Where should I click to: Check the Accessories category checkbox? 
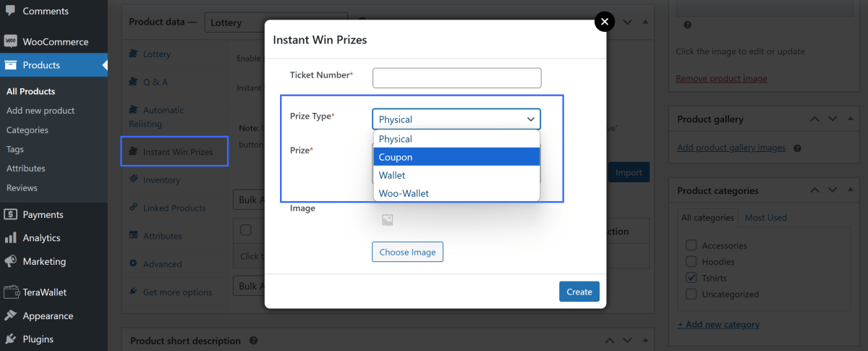coord(691,245)
